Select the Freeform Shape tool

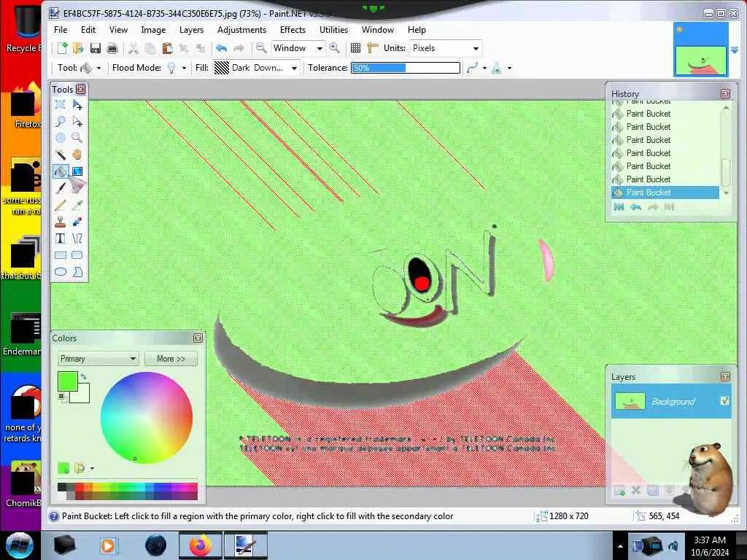pyautogui.click(x=77, y=272)
